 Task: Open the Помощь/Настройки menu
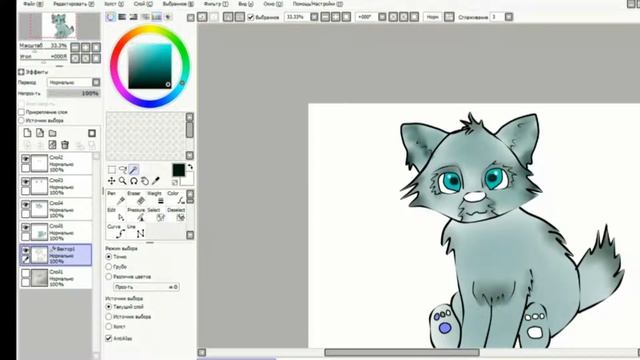[x=318, y=4]
